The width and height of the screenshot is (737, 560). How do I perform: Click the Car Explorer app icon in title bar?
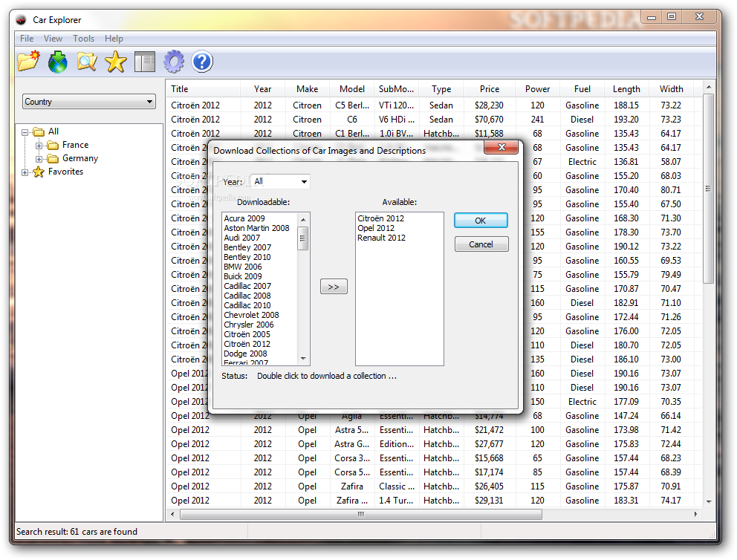tap(21, 20)
